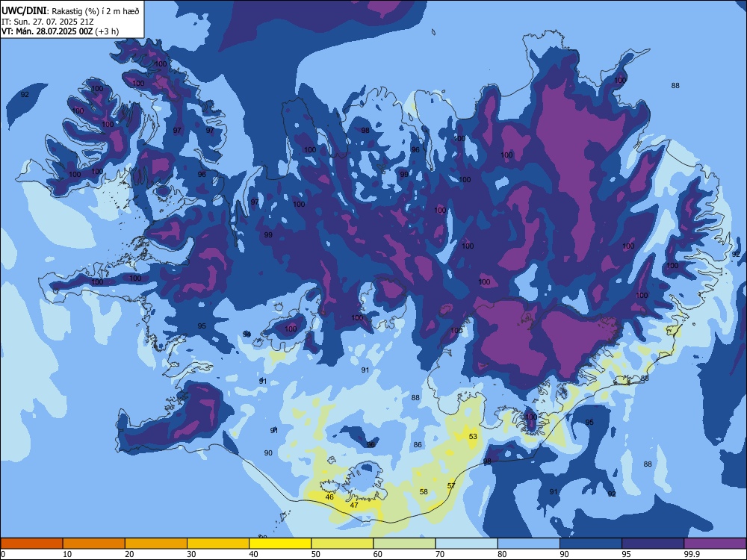747x560 pixels.
Task: Click the 'UWC/DINI' title text
Action: (24, 11)
